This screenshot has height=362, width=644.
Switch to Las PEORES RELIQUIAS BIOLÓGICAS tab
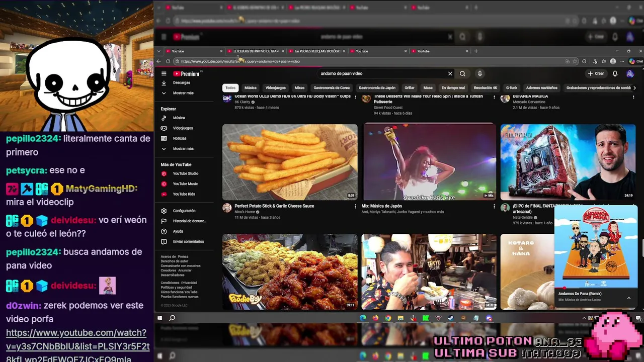tap(317, 51)
